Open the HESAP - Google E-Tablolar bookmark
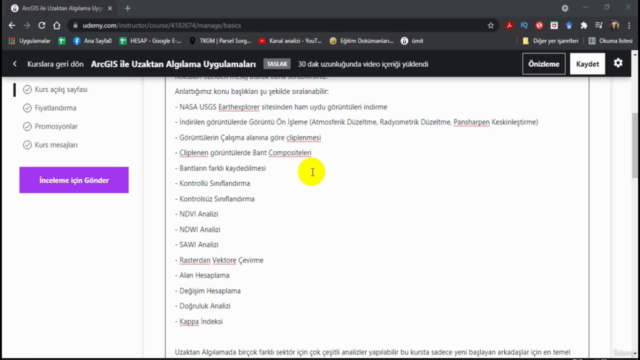The image size is (640, 360). point(150,41)
